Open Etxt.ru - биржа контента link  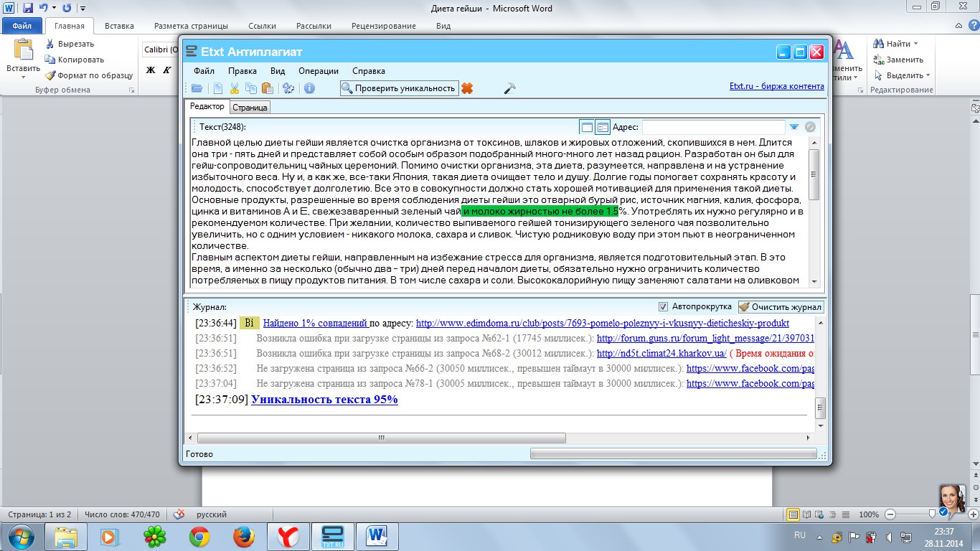777,86
